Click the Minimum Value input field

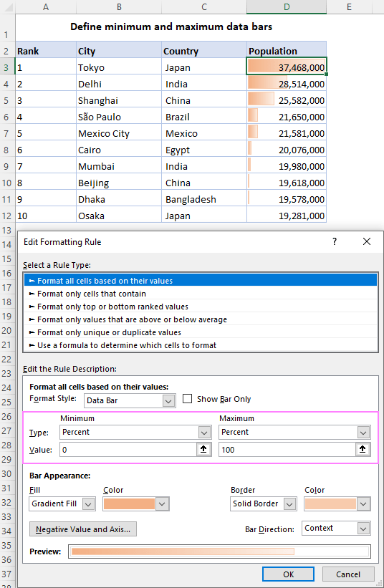pyautogui.click(x=128, y=449)
